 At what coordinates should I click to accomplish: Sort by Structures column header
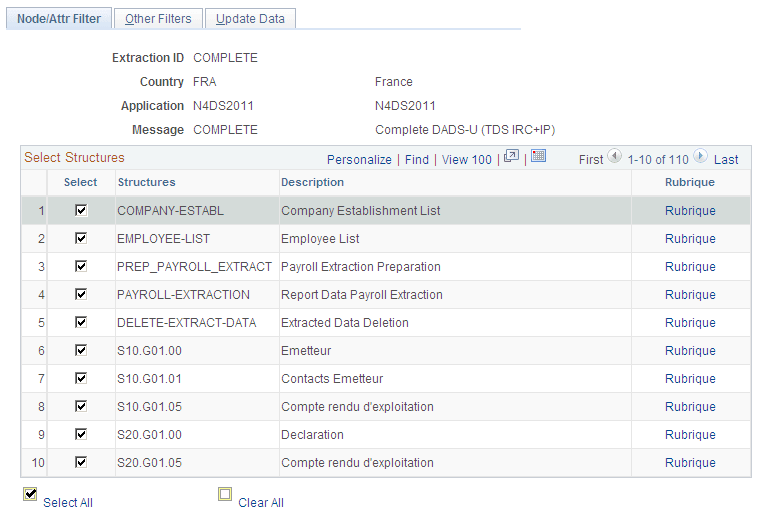147,182
